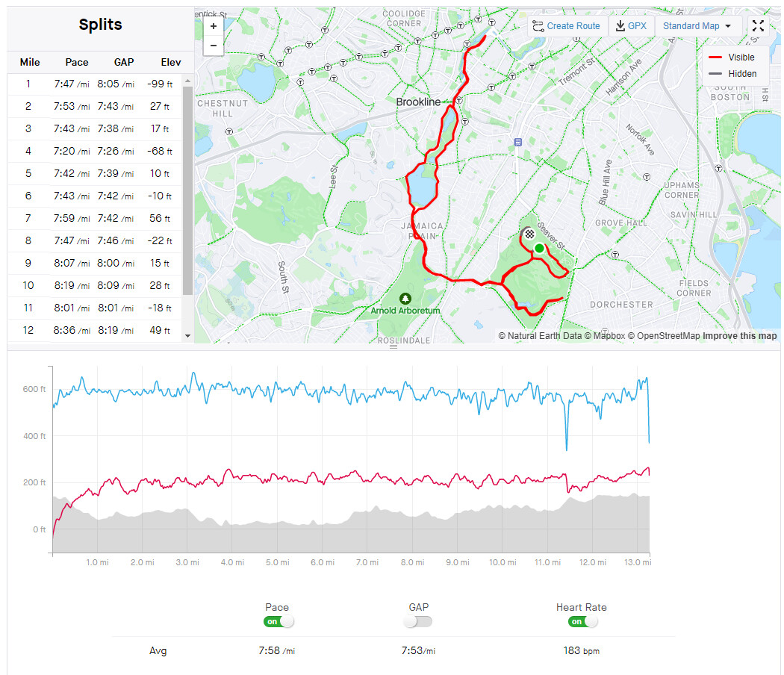Open the OpenStreetMap attribution link
784x675 pixels.
(x=663, y=336)
